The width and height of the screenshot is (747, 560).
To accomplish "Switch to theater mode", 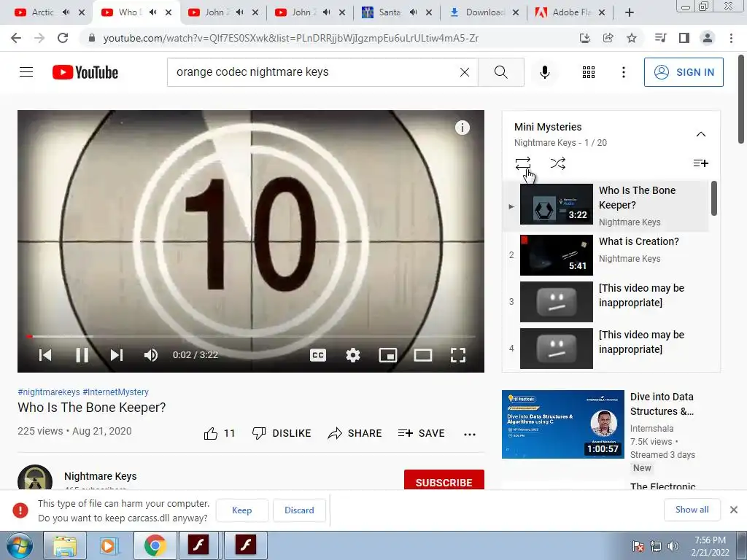I will tap(423, 355).
